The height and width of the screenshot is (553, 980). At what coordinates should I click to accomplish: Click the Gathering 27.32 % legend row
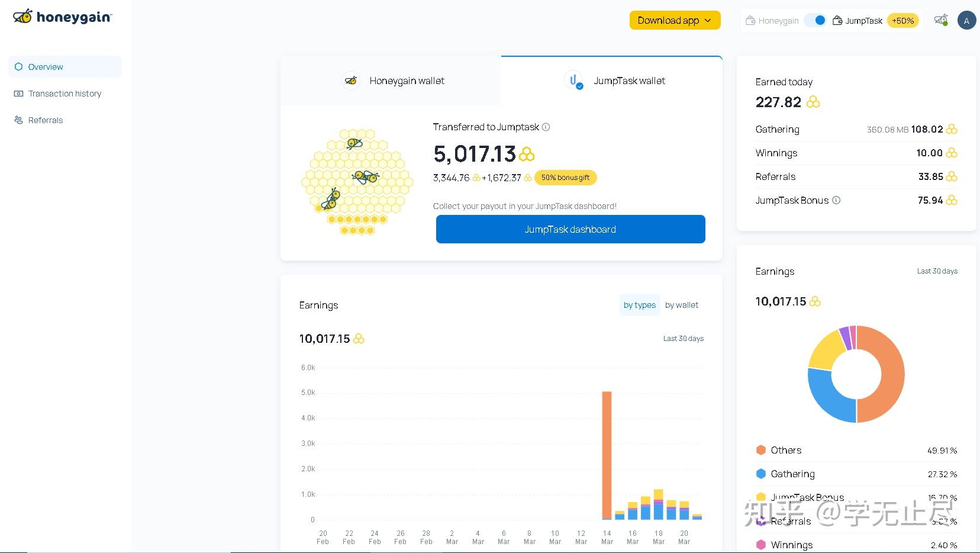856,474
